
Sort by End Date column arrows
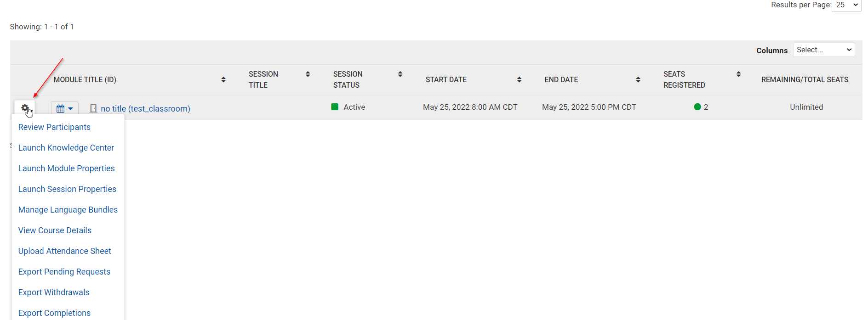tap(638, 80)
